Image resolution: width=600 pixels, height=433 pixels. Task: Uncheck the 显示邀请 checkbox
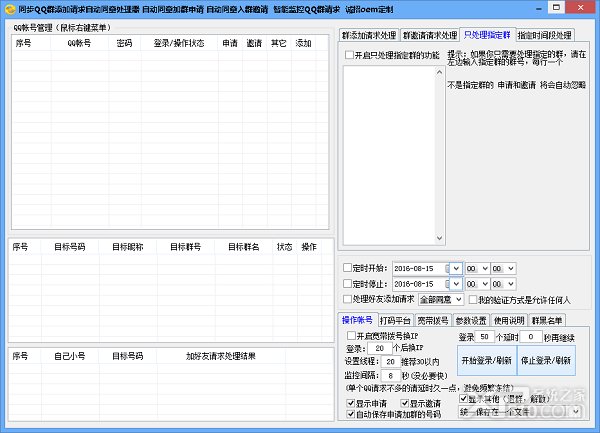(x=404, y=403)
